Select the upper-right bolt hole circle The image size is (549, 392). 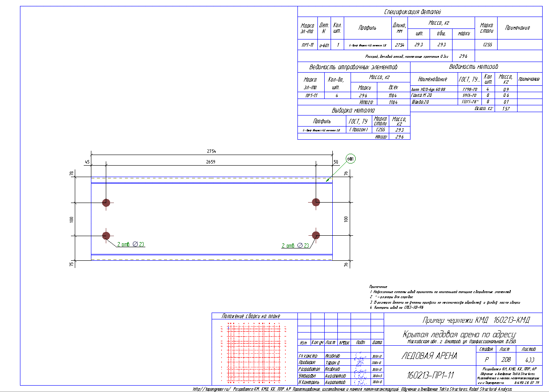point(316,202)
